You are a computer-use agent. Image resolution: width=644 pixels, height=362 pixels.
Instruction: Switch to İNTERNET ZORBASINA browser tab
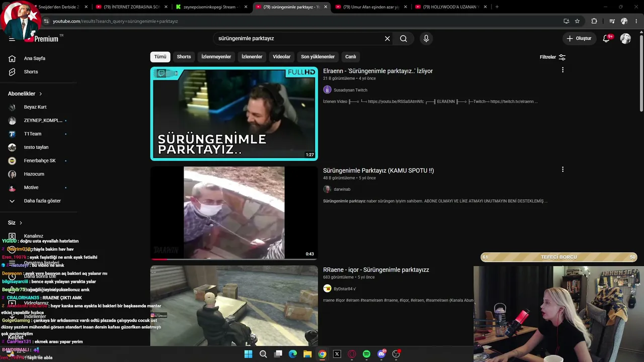tap(131, 7)
